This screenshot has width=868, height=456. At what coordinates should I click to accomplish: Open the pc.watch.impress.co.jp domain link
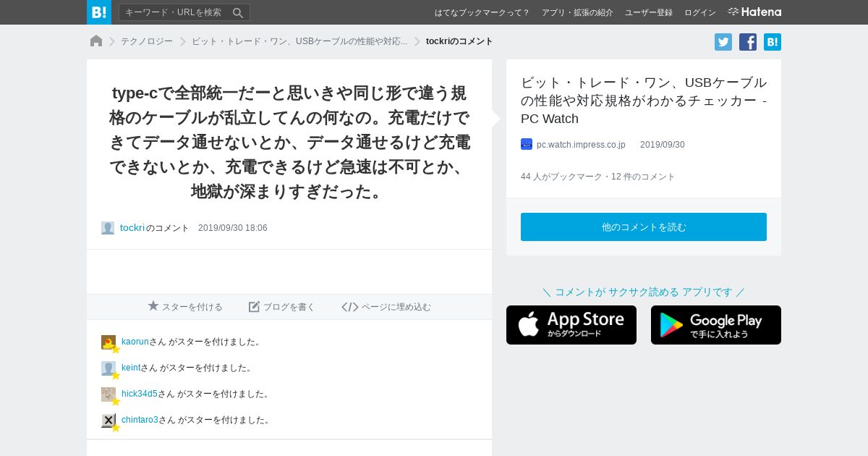point(581,145)
